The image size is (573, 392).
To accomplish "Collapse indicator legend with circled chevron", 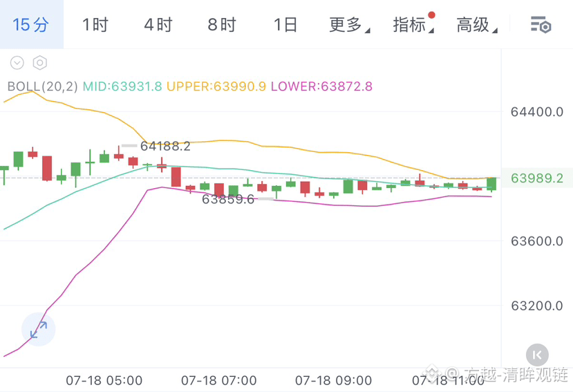I will tap(17, 63).
